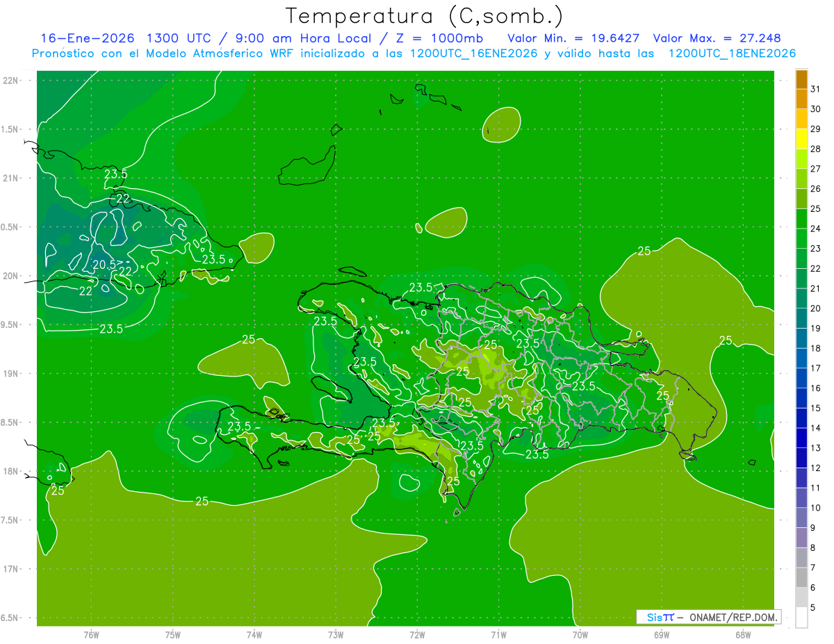The width and height of the screenshot is (834, 644).
Task: Pick the yellow legend color between 27 and 28
Action: pos(802,159)
